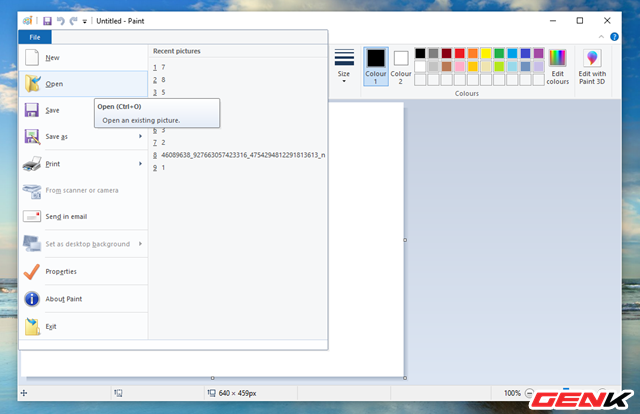Click the Save icon in quick access toolbar
The width and height of the screenshot is (640, 414).
pyautogui.click(x=46, y=20)
